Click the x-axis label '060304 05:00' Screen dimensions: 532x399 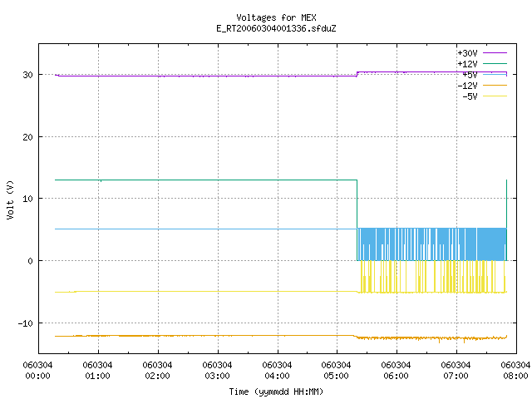(336, 371)
